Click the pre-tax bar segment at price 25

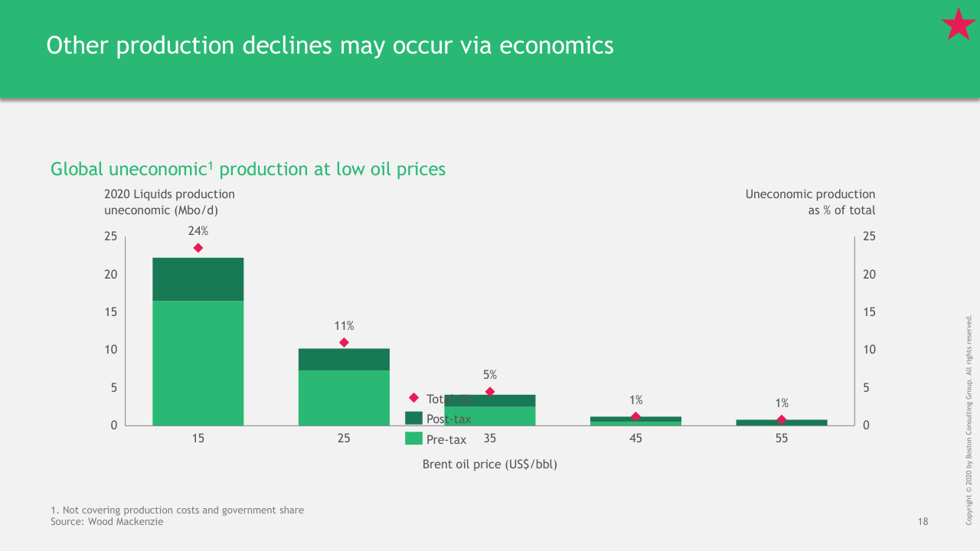[x=344, y=398]
